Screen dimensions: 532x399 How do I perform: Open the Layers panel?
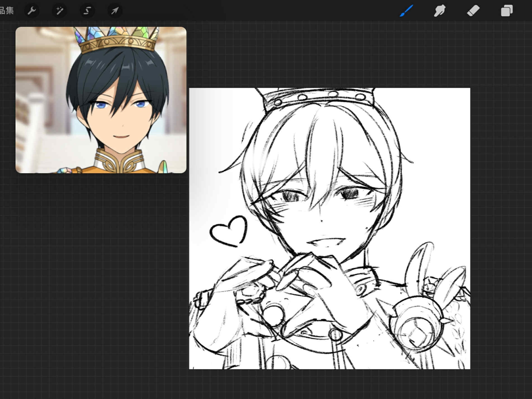[507, 11]
